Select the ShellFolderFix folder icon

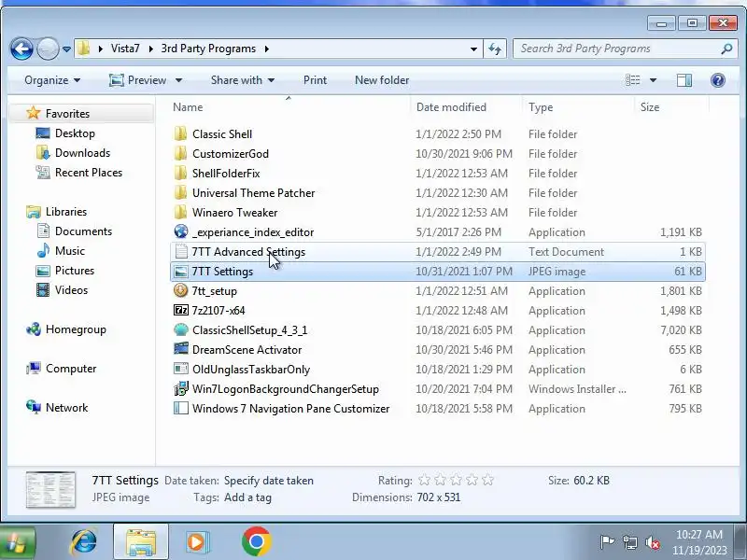(x=180, y=173)
